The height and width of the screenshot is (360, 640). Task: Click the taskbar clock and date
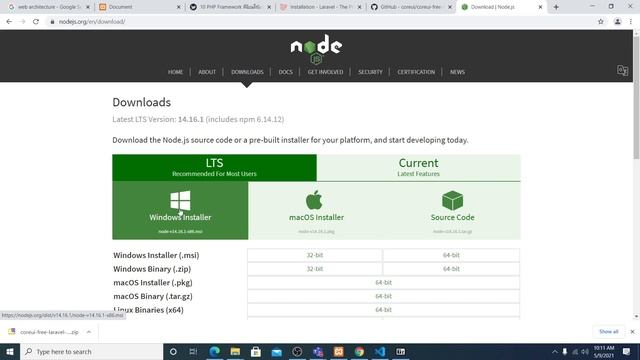[x=604, y=351]
